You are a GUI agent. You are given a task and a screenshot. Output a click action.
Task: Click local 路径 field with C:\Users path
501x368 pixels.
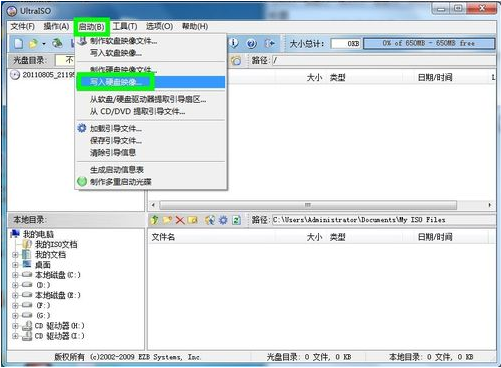tap(383, 220)
